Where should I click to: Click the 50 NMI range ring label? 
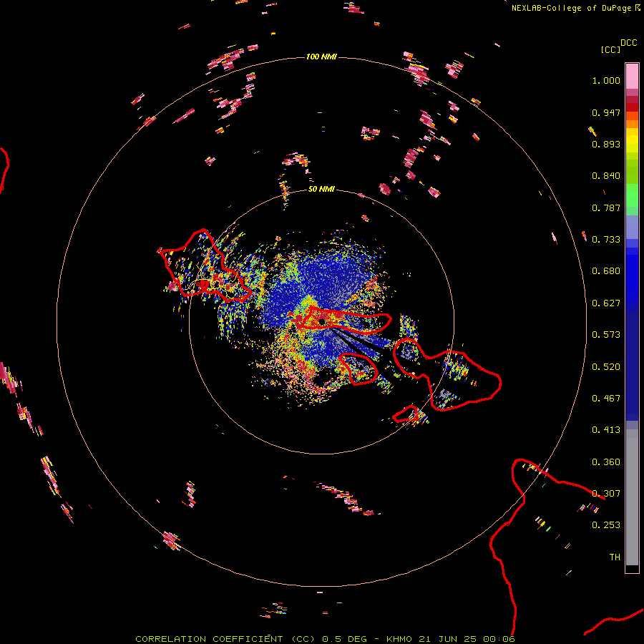click(321, 189)
